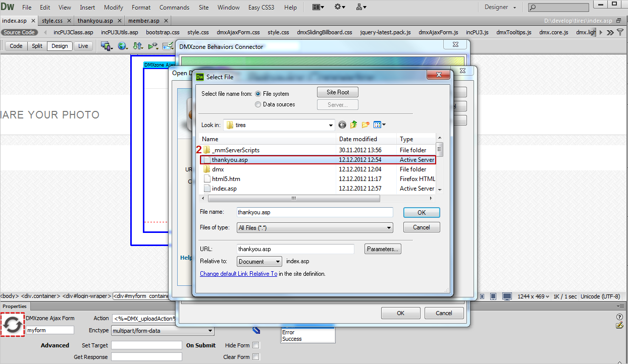
Task: Click the Get Response input field
Action: [146, 357]
